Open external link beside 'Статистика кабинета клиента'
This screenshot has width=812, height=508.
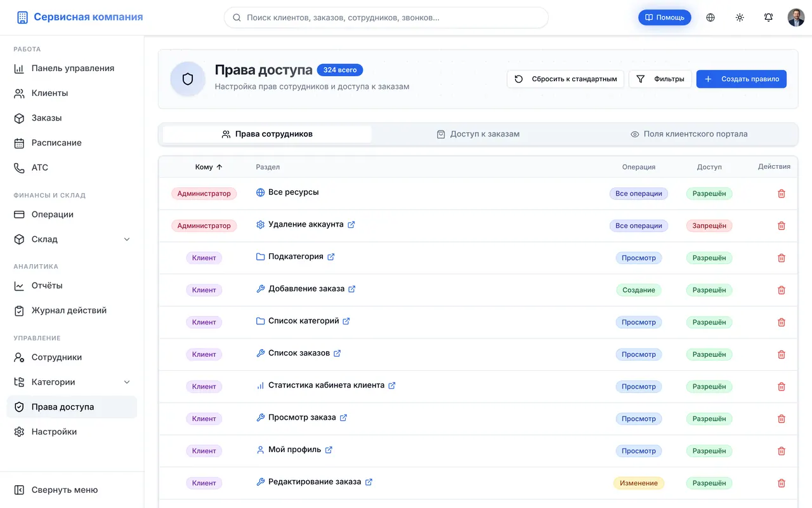(392, 385)
